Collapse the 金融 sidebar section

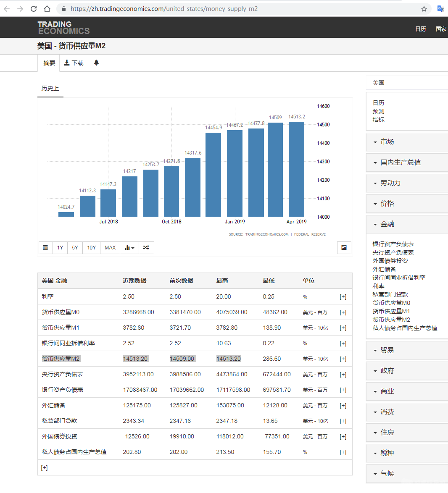(x=407, y=224)
